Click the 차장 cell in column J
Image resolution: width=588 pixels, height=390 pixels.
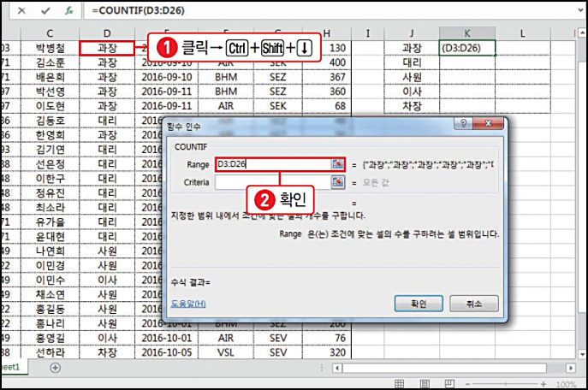click(412, 106)
